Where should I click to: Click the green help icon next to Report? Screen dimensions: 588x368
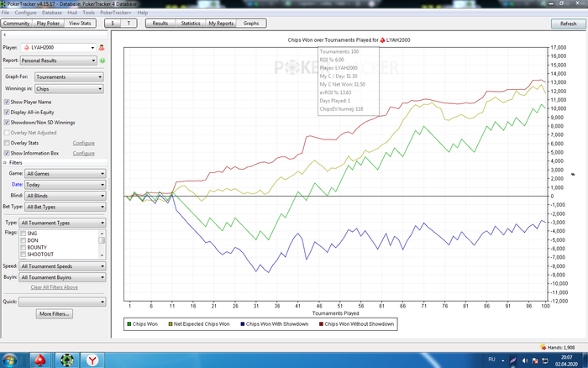click(102, 60)
